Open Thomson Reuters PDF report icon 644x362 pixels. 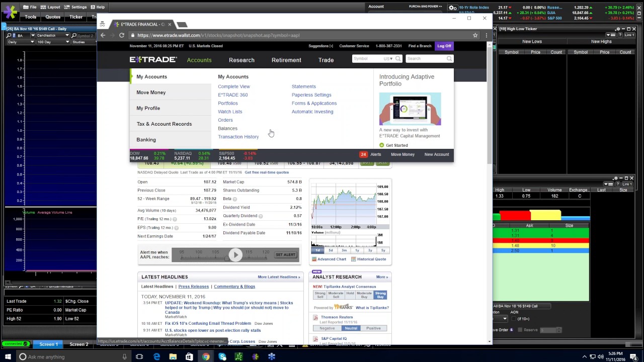(x=315, y=317)
